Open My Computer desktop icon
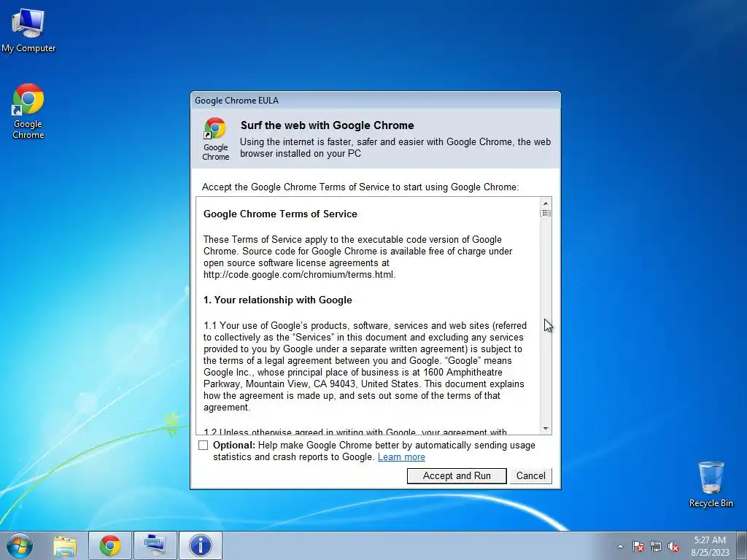Image resolution: width=747 pixels, height=560 pixels. [28, 29]
